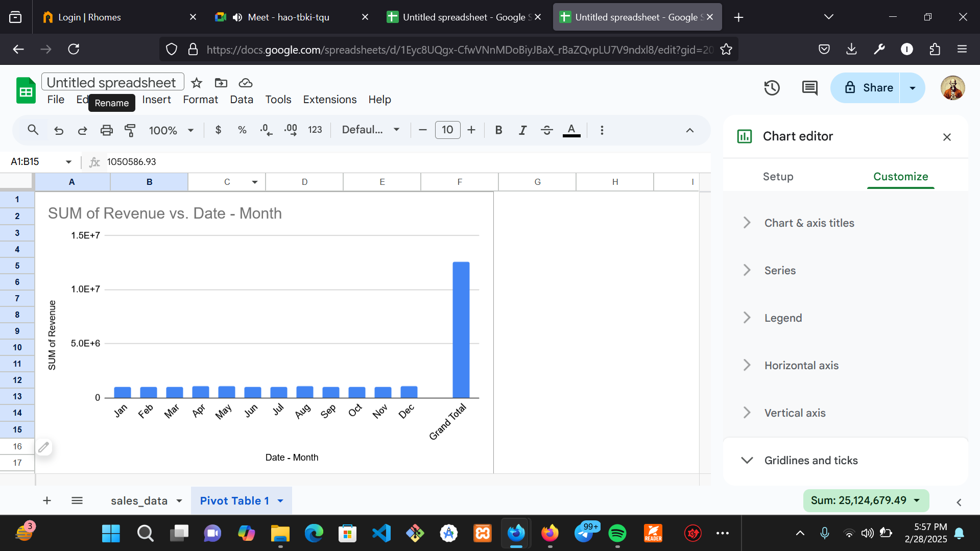Screen dimensions: 980x551
Task: Star the spreadsheet
Action: [x=197, y=83]
